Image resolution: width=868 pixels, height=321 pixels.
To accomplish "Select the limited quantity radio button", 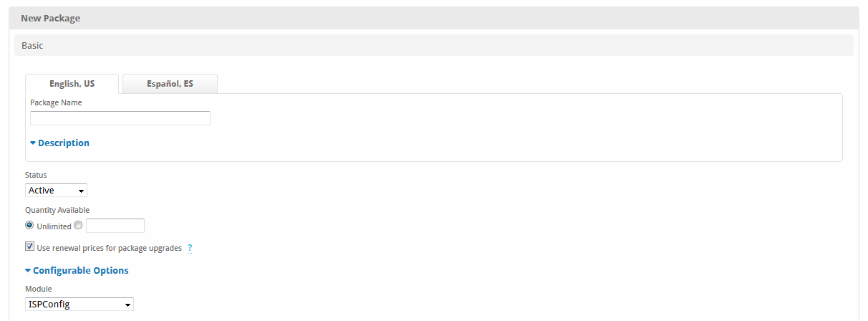I will 78,225.
